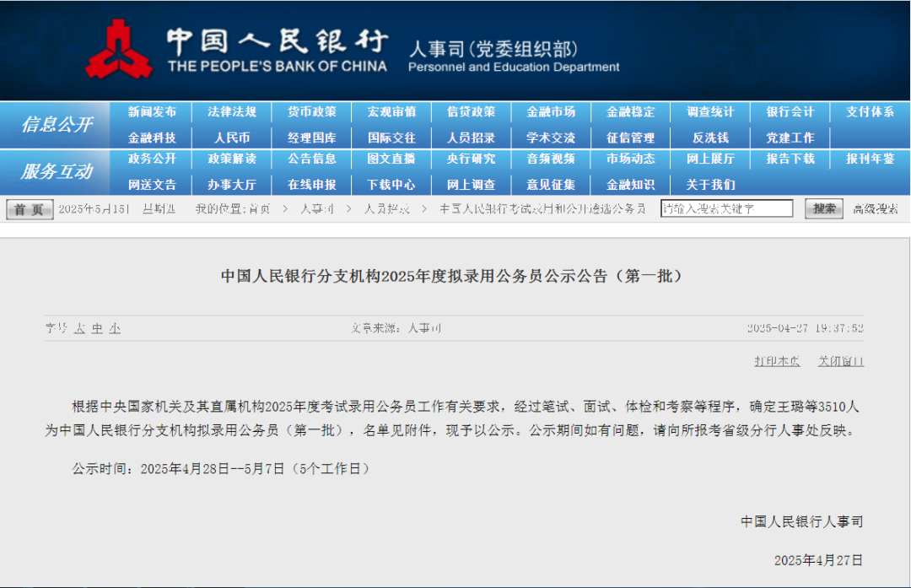The width and height of the screenshot is (911, 588).
Task: Click 关闭窗口 close window link
Action: tap(841, 361)
